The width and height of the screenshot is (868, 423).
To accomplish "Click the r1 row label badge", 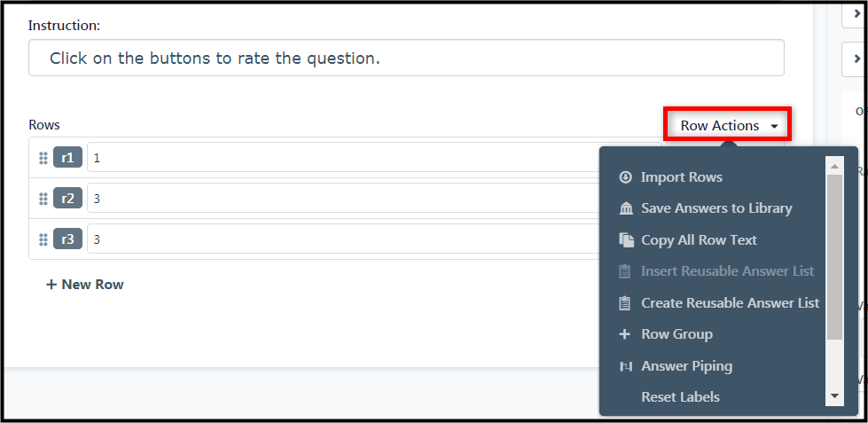I will [x=67, y=158].
